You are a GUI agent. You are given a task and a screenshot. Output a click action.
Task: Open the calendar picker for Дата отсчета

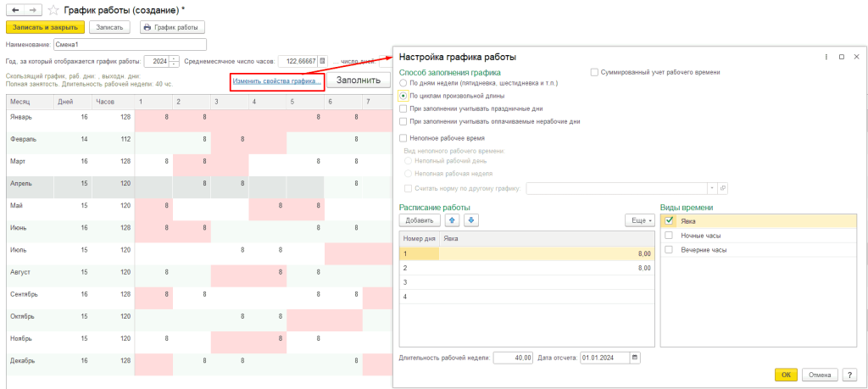coord(635,358)
